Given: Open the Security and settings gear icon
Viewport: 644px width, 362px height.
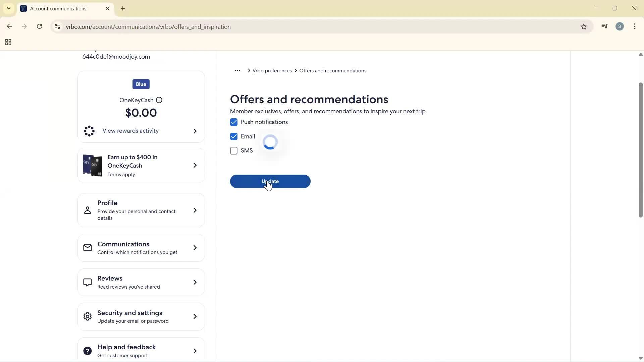Looking at the screenshot, I should [87, 316].
